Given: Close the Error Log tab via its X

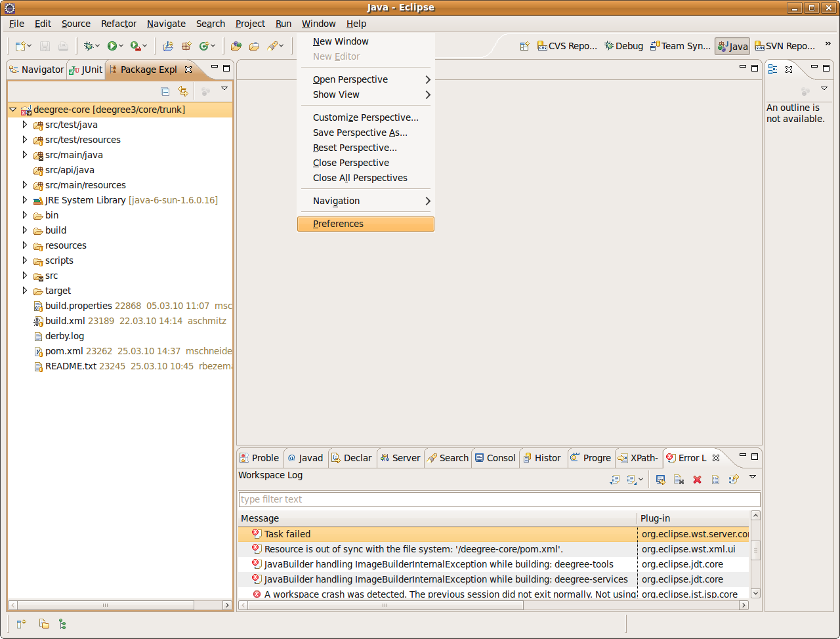Looking at the screenshot, I should [716, 458].
